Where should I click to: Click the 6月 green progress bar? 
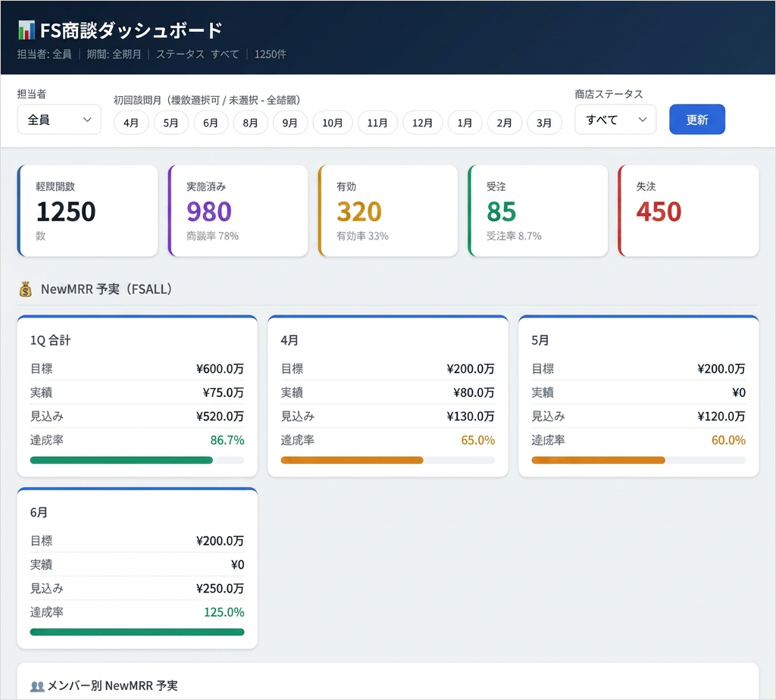[137, 633]
